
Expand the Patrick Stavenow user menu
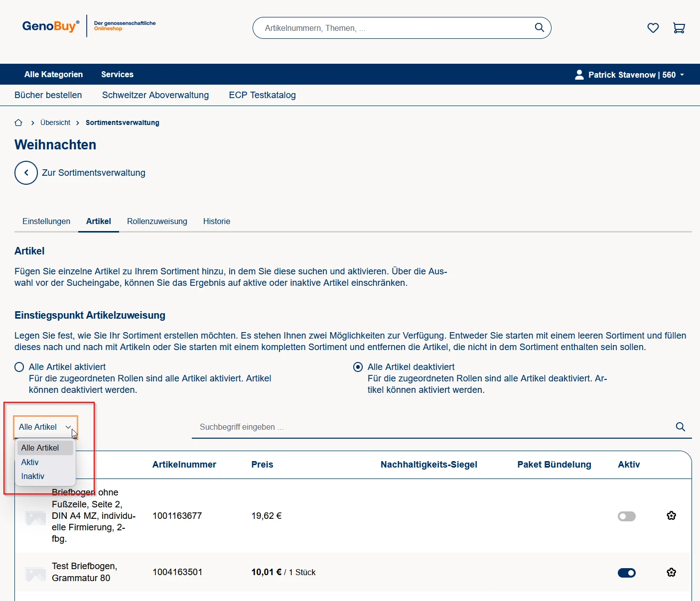630,75
